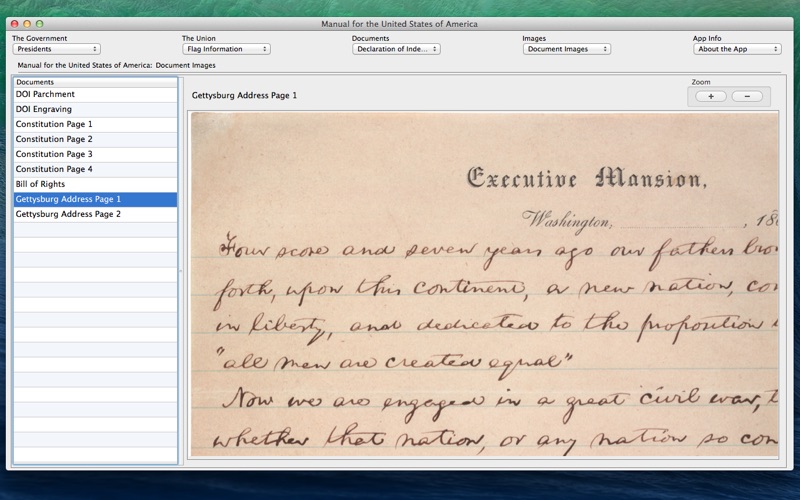800x500 pixels.
Task: Select Bill of Rights in the list
Action: pos(95,184)
